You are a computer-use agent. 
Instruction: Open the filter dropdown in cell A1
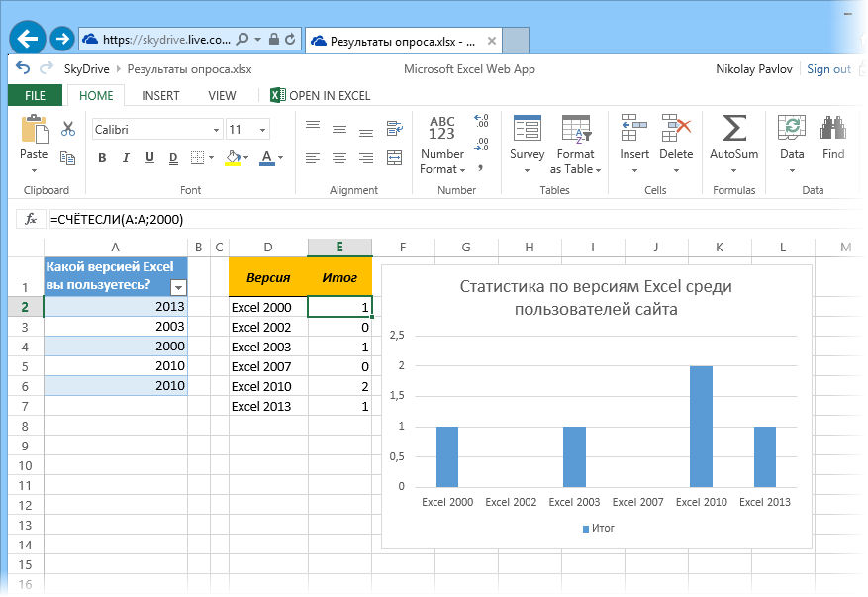[x=178, y=287]
